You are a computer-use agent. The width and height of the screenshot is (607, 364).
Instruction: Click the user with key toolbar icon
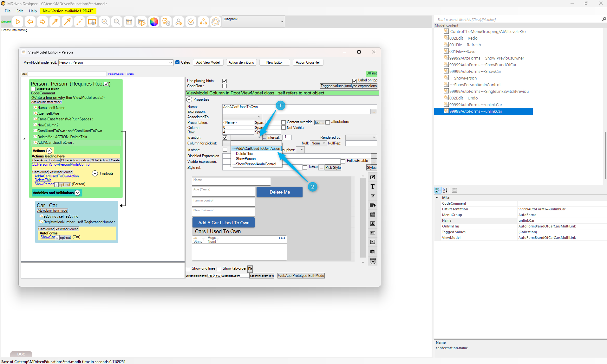pos(179,22)
